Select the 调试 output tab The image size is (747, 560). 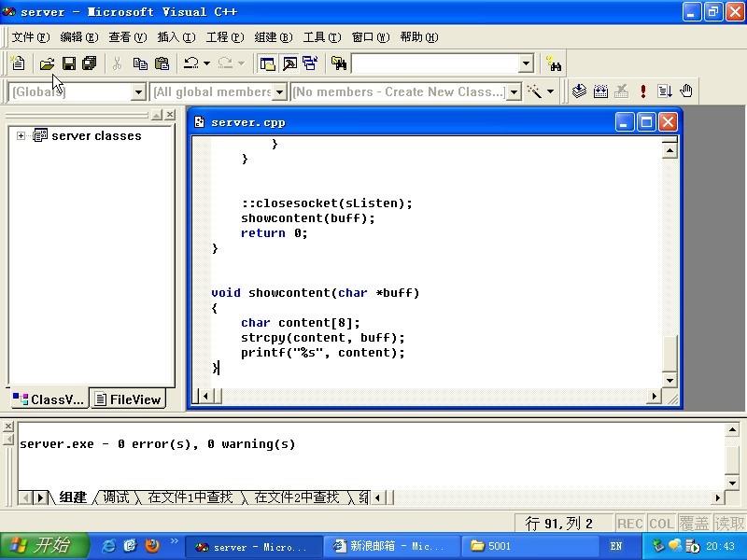coord(116,497)
